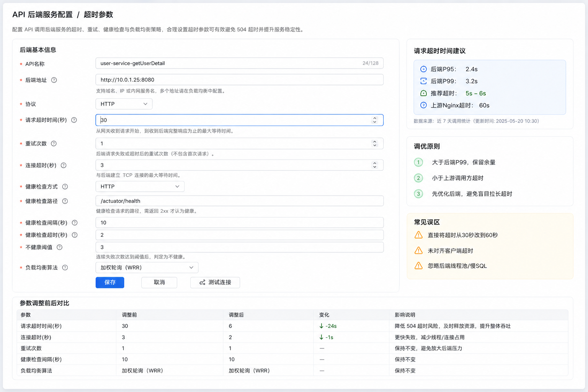Click the icon before 后端P99
Image resolution: width=588 pixels, height=392 pixels.
[423, 81]
